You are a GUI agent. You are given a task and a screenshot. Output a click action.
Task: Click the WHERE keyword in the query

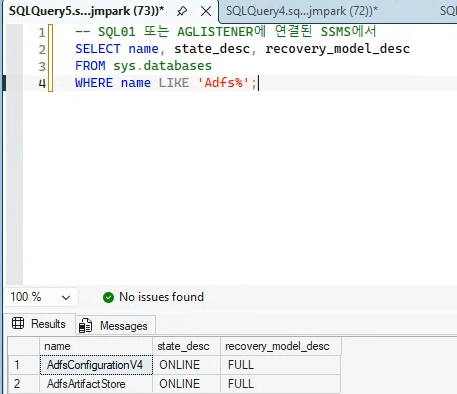click(94, 83)
